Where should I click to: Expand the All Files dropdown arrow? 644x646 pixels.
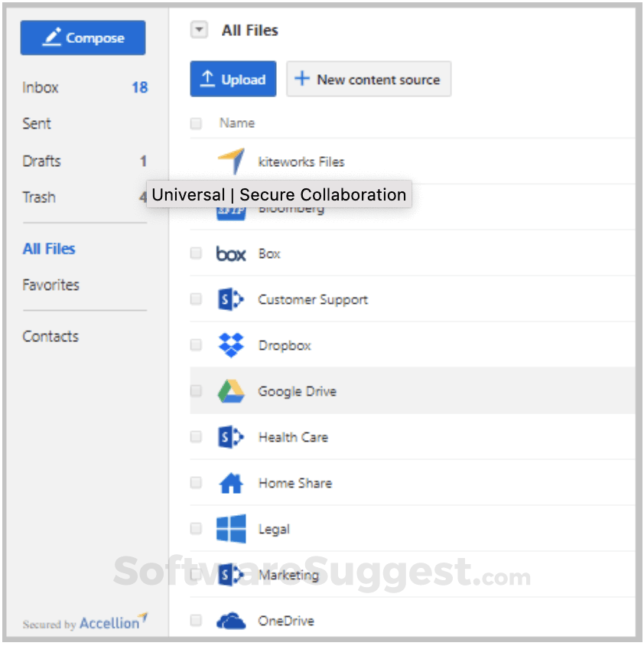(x=199, y=31)
